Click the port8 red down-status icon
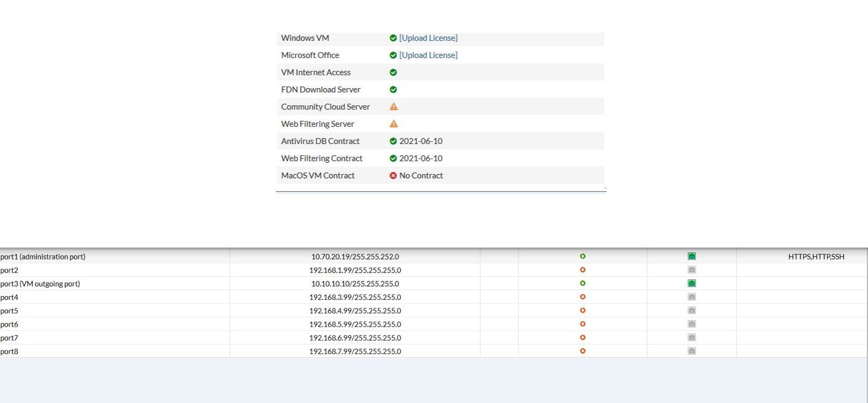The width and height of the screenshot is (868, 403). click(582, 351)
